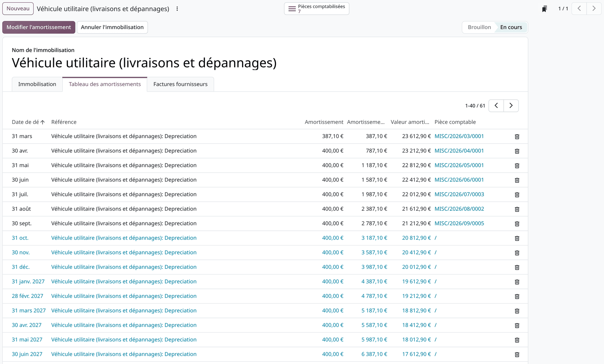Delete the 31 mai 2027 depreciation line
The image size is (604, 364).
517,340
